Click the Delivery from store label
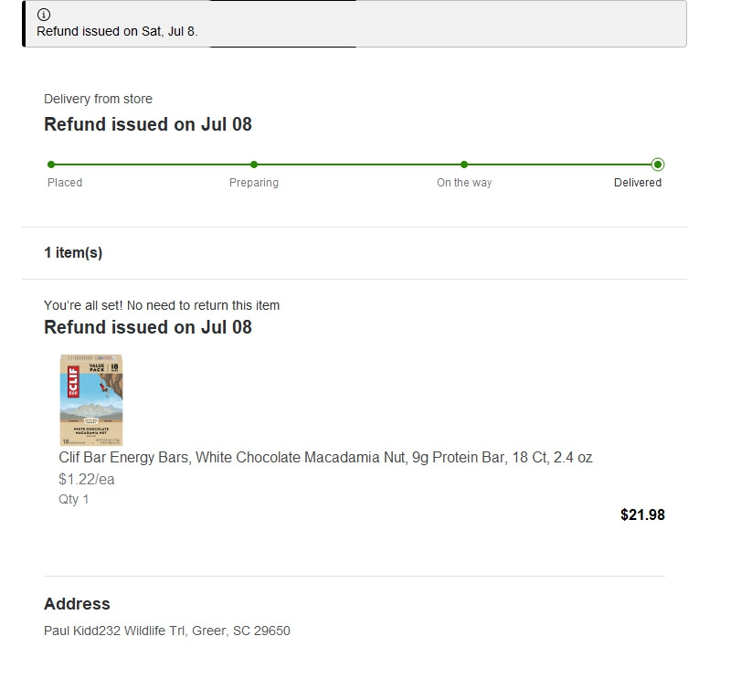 (98, 99)
